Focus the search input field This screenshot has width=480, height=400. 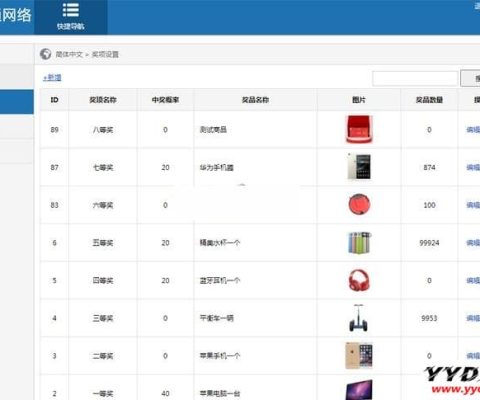[415, 78]
